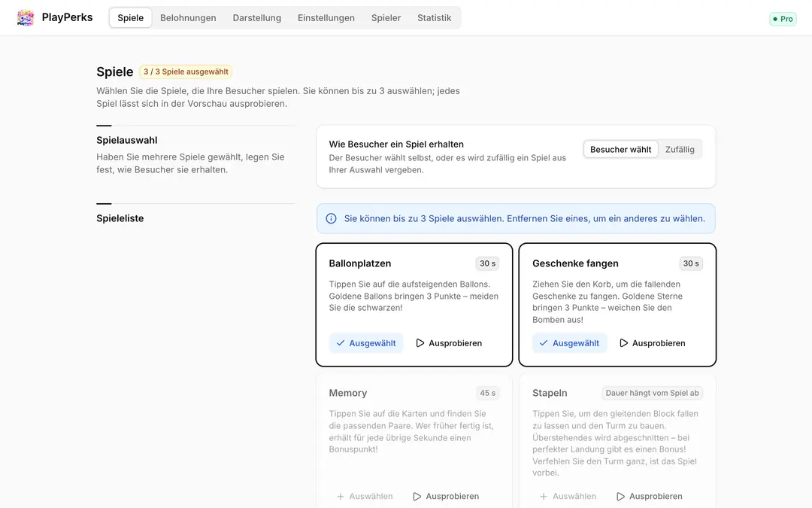Try out Geschenke fangen with 'Ausprobieren'
812x508 pixels.
click(x=653, y=343)
